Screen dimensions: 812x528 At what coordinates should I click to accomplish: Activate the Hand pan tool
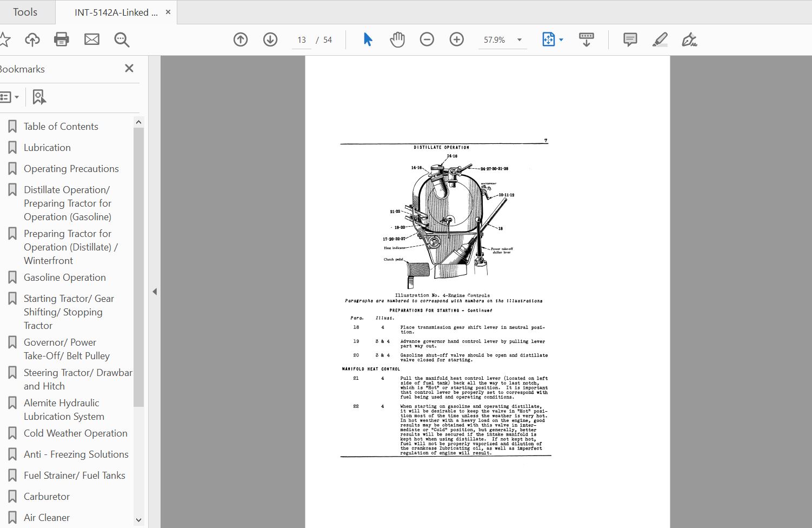click(397, 39)
